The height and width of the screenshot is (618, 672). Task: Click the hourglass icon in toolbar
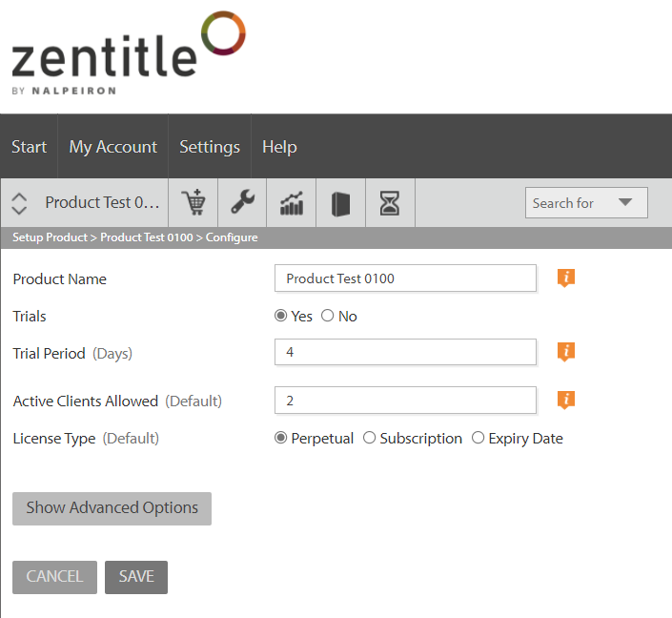(x=390, y=203)
